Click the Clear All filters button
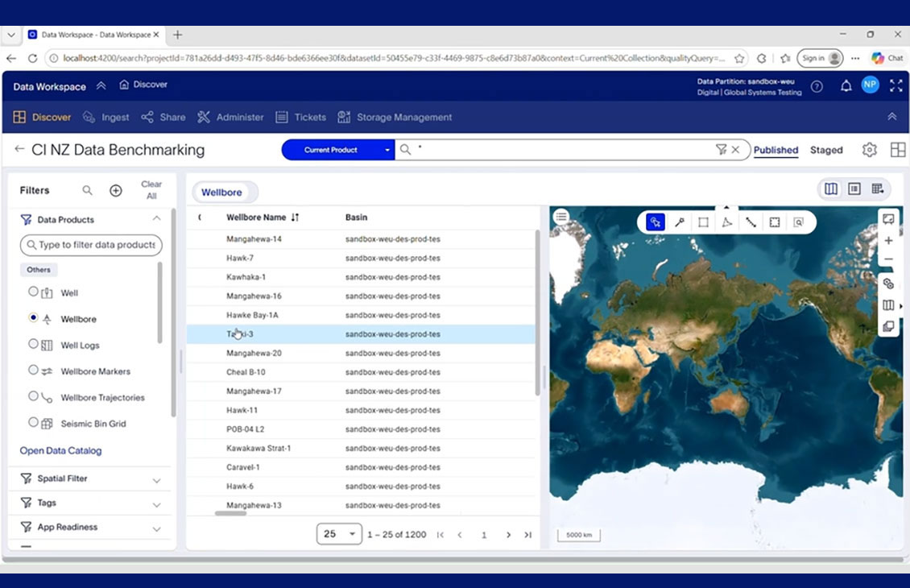The height and width of the screenshot is (588, 910). [x=151, y=190]
